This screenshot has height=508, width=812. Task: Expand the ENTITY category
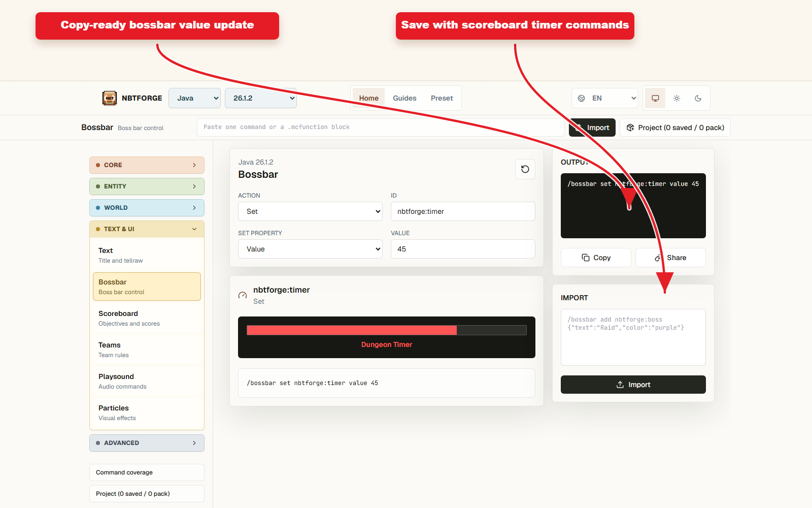(x=147, y=186)
